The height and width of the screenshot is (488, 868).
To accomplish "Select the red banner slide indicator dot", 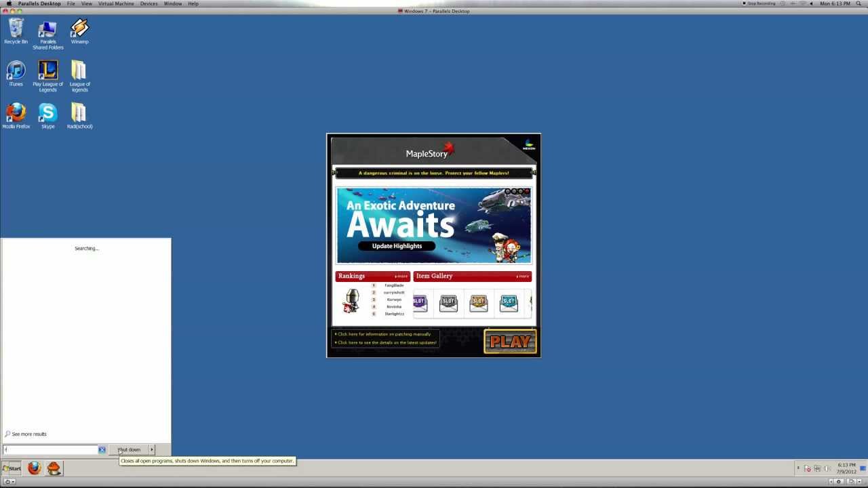I will [527, 192].
